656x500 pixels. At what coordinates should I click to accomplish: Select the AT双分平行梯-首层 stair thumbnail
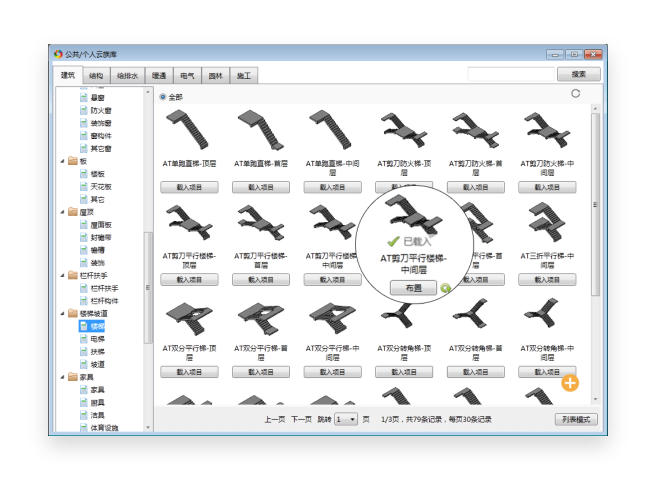click(261, 318)
